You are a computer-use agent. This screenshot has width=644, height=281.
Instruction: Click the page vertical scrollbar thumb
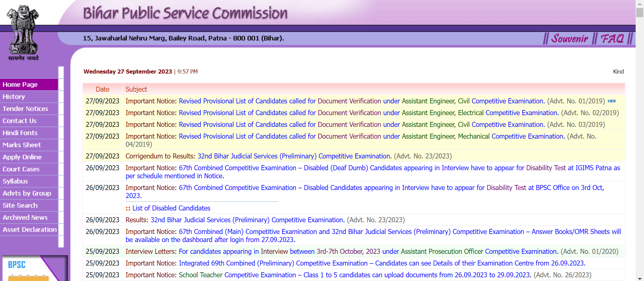pyautogui.click(x=640, y=12)
